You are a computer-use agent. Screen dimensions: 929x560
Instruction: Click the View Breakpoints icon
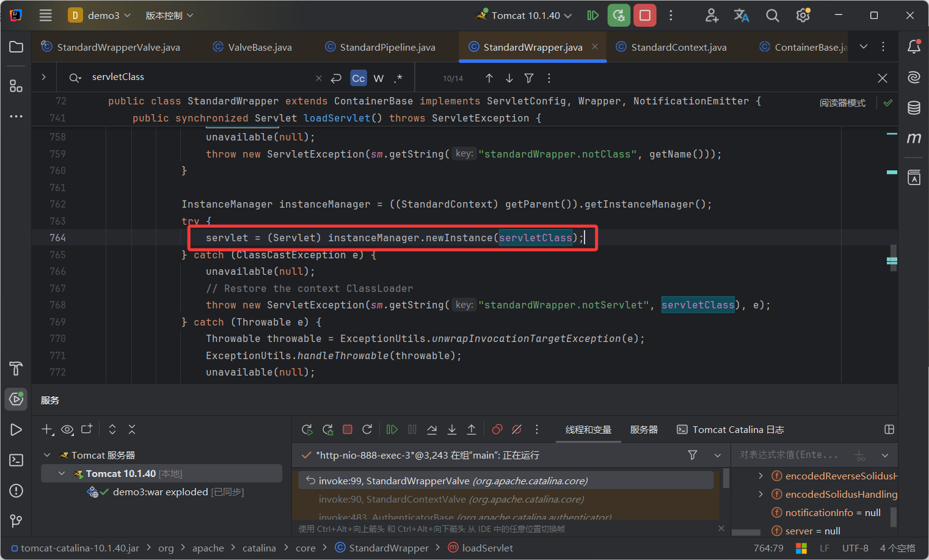tap(497, 430)
